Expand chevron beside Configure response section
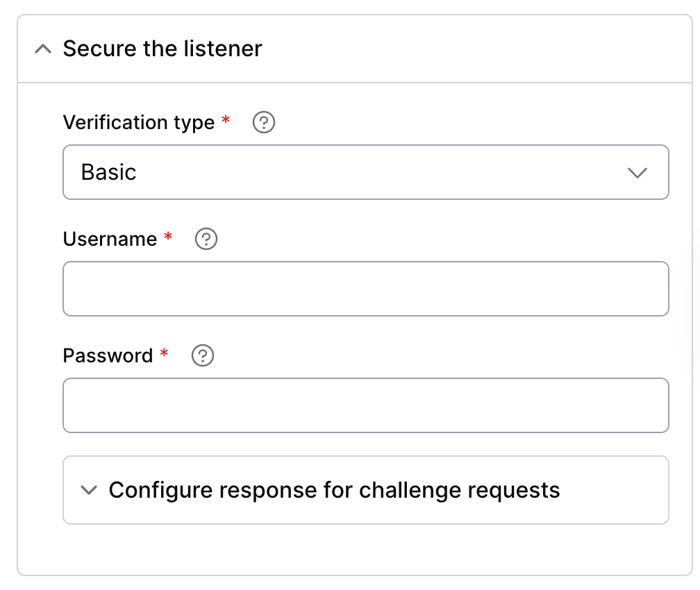The image size is (700, 590). 89,490
